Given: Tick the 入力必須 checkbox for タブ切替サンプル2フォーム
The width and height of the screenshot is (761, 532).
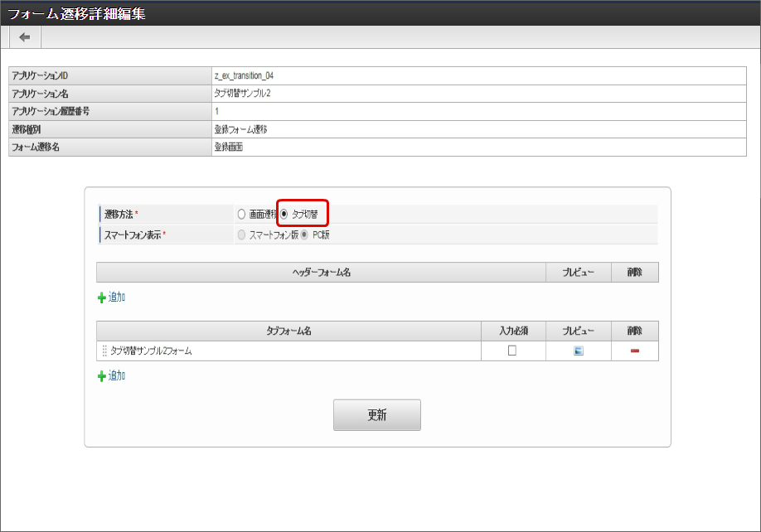Looking at the screenshot, I should [512, 351].
